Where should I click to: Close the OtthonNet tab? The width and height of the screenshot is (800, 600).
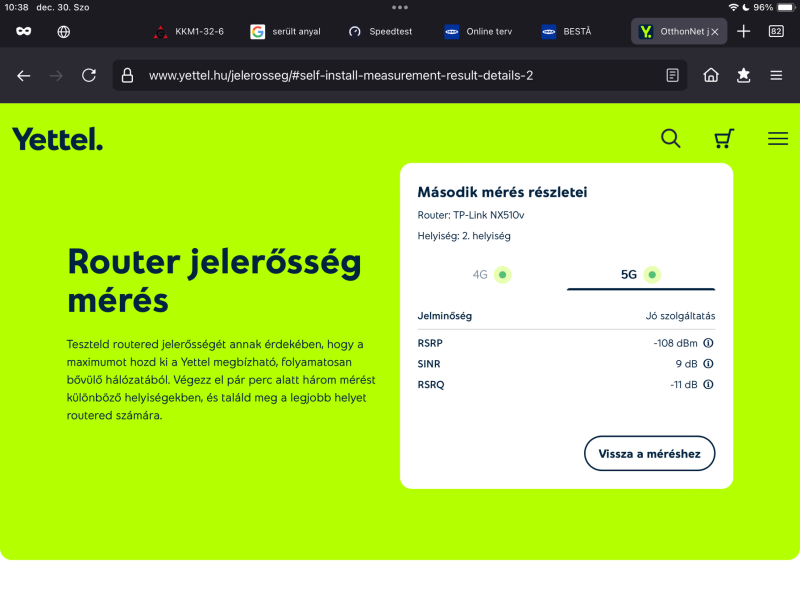pyautogui.click(x=715, y=32)
